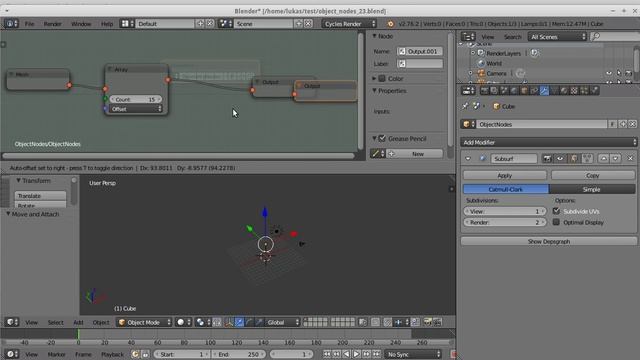Select Simple subdivision type
This screenshot has width=640, height=360.
(592, 189)
